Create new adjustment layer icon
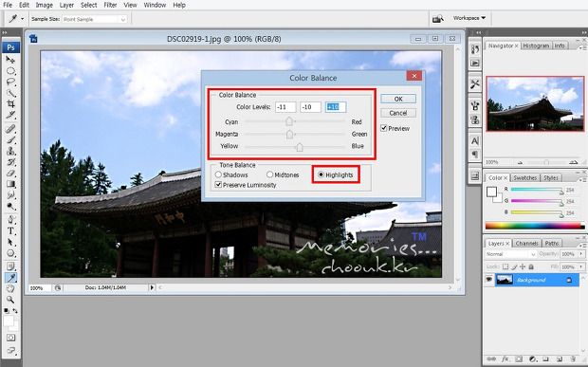Screen dimensions: 588x367 point(532,358)
